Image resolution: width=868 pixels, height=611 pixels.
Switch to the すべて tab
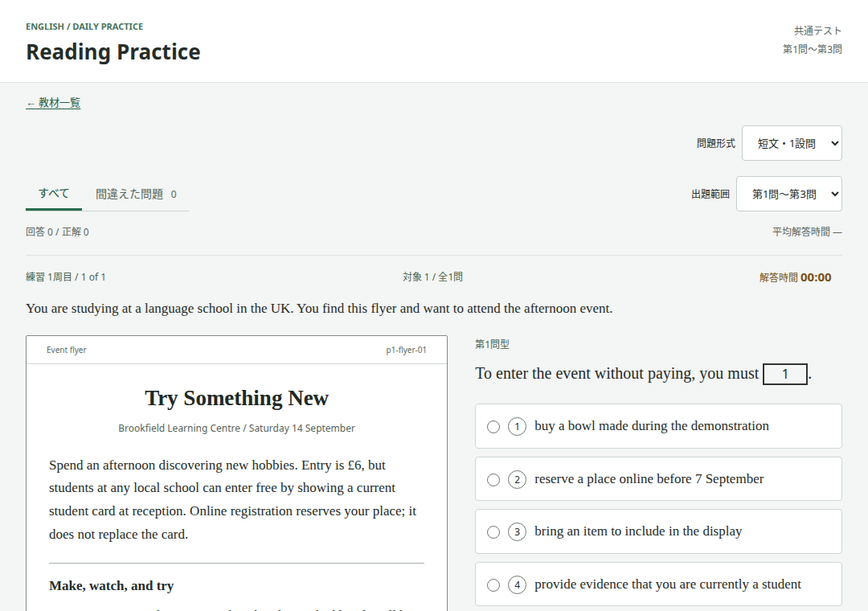(x=54, y=194)
